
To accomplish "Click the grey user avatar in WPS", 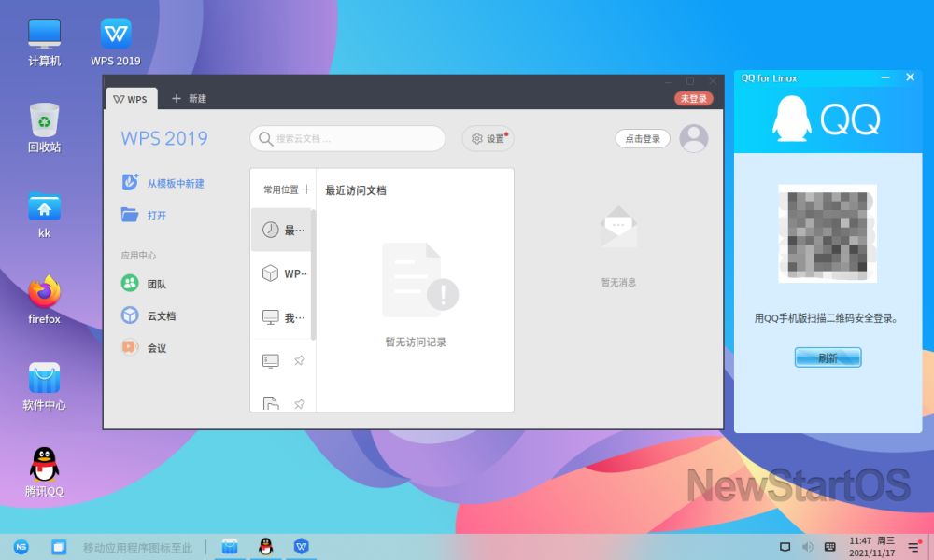I will pyautogui.click(x=693, y=138).
